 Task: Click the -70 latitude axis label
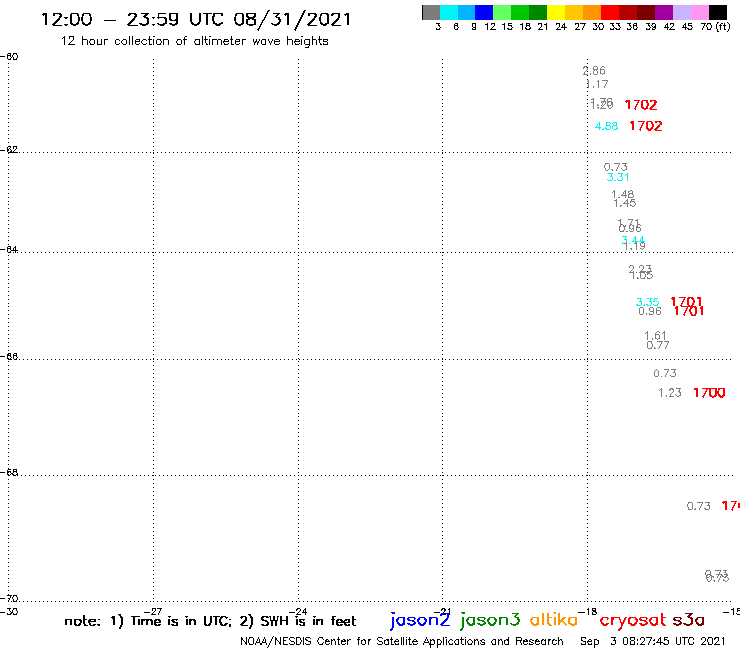point(9,599)
